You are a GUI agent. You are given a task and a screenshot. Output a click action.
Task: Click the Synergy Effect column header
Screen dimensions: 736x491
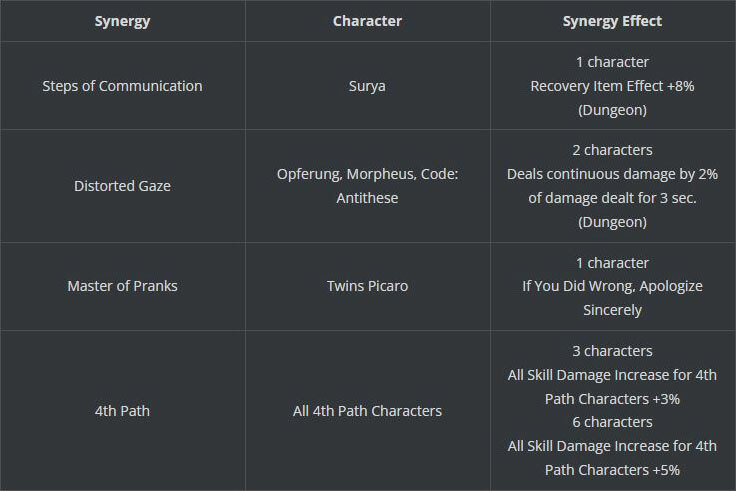click(x=613, y=21)
